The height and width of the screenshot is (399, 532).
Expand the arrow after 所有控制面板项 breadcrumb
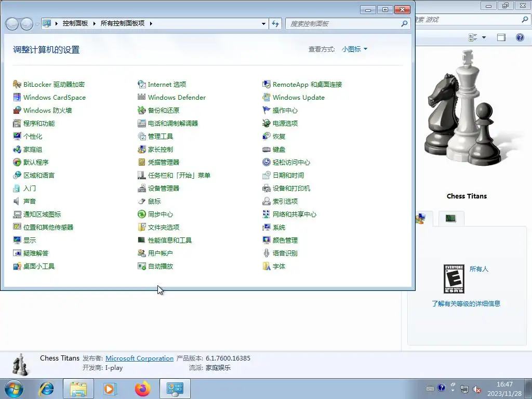pos(151,23)
